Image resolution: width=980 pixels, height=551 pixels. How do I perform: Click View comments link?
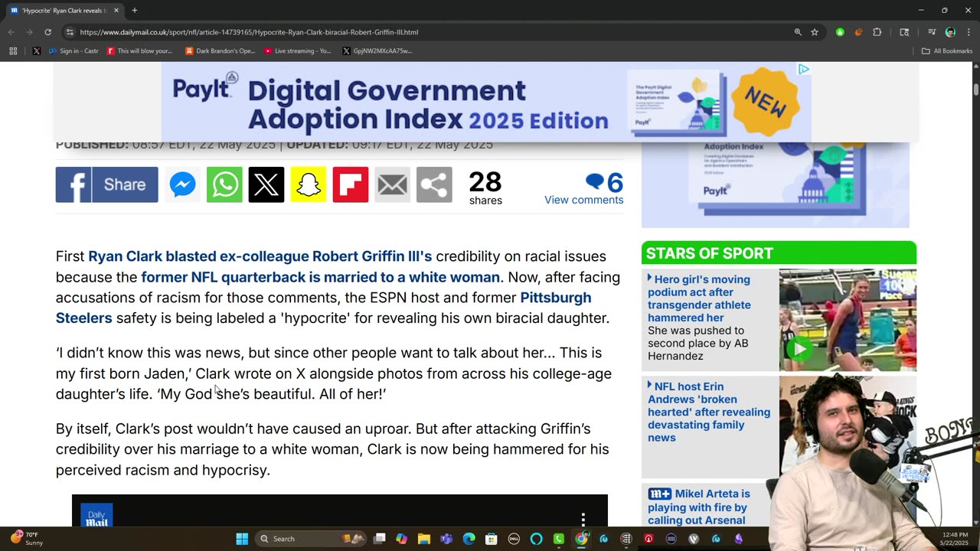click(584, 200)
